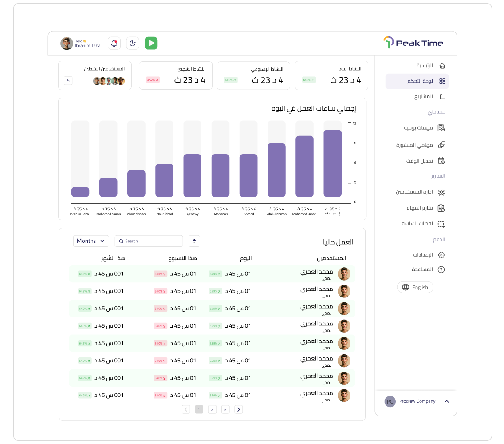
Task: Click the Search field in العمل حاليا
Action: click(149, 241)
